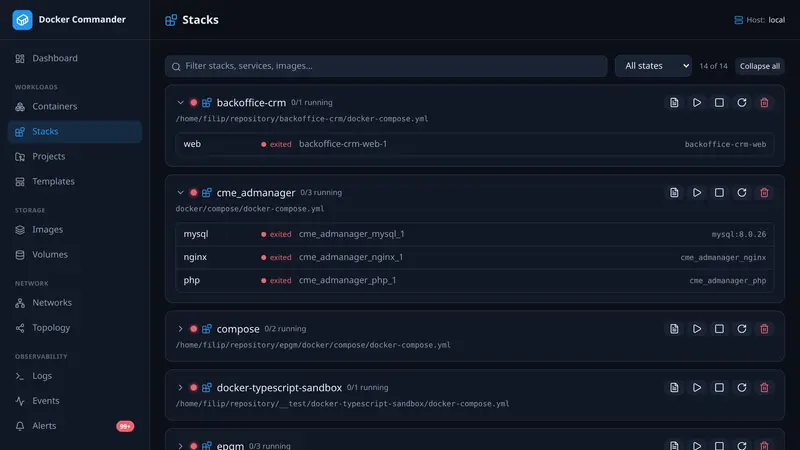Collapse the cme_admanager stack

click(x=180, y=193)
